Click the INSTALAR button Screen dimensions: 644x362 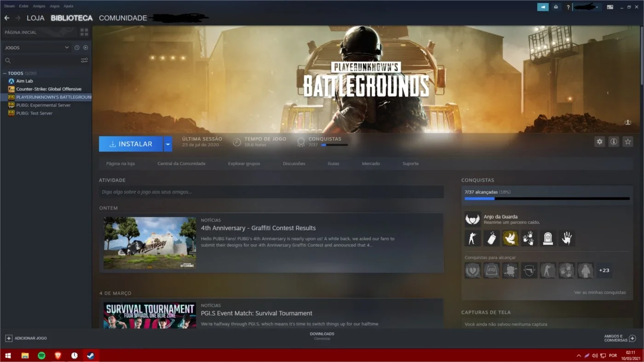(131, 144)
